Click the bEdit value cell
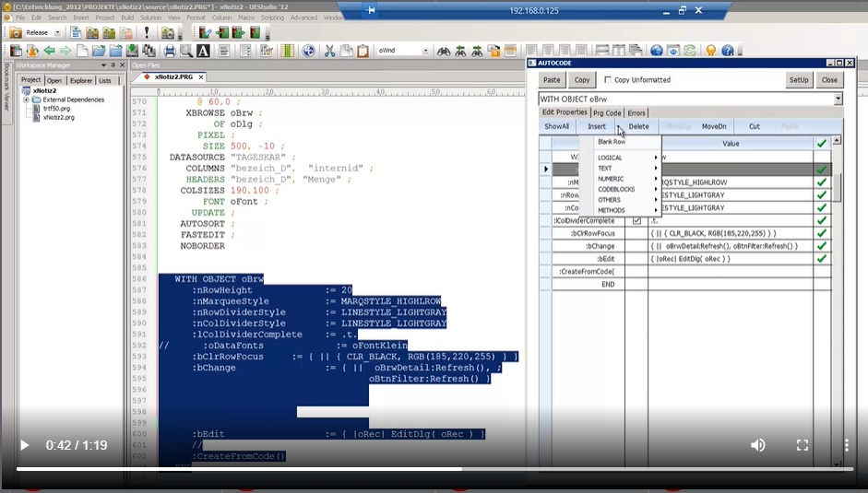Screen dimensions: 868x493 pyautogui.click(x=731, y=258)
